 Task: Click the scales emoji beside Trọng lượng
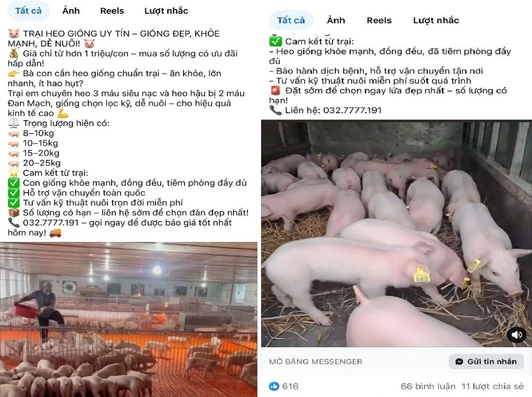point(14,123)
